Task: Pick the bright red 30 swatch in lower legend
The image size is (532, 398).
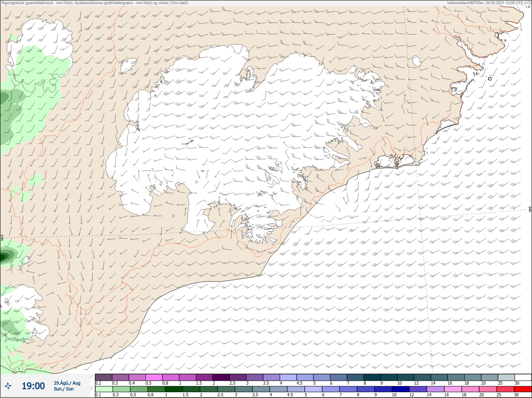Action: click(x=523, y=389)
